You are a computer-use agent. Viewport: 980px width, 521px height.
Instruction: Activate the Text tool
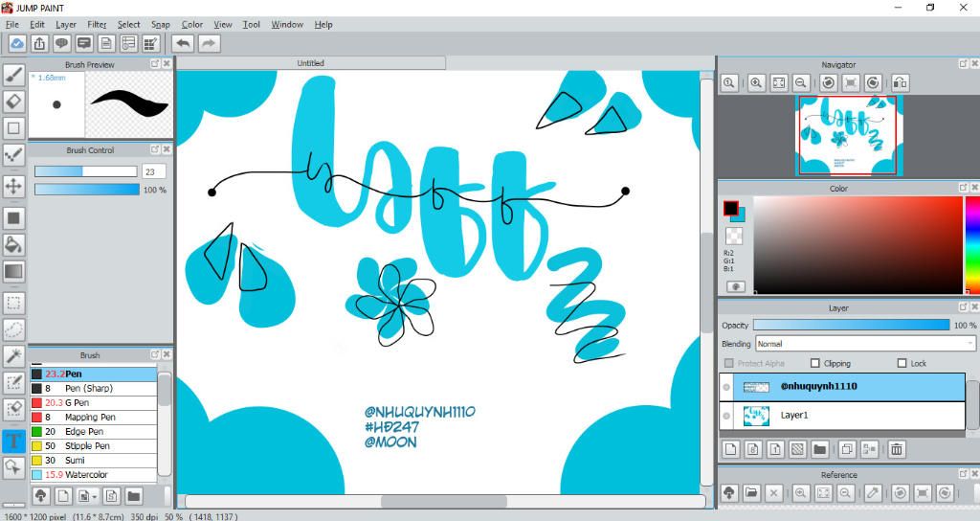pos(13,441)
